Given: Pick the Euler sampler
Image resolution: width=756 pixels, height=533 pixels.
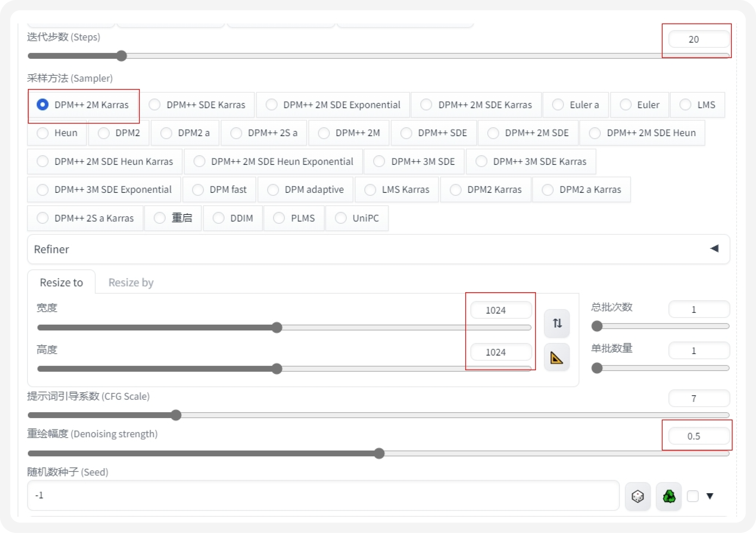Looking at the screenshot, I should [x=640, y=105].
